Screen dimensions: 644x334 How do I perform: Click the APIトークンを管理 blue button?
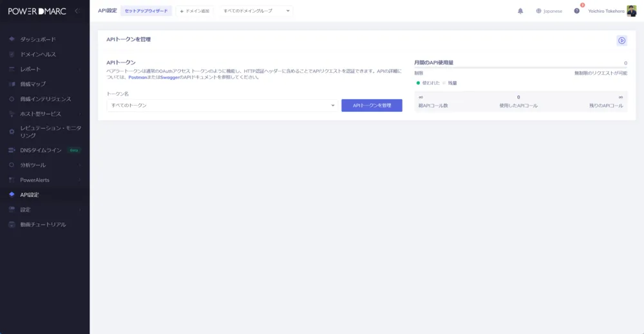tap(372, 106)
